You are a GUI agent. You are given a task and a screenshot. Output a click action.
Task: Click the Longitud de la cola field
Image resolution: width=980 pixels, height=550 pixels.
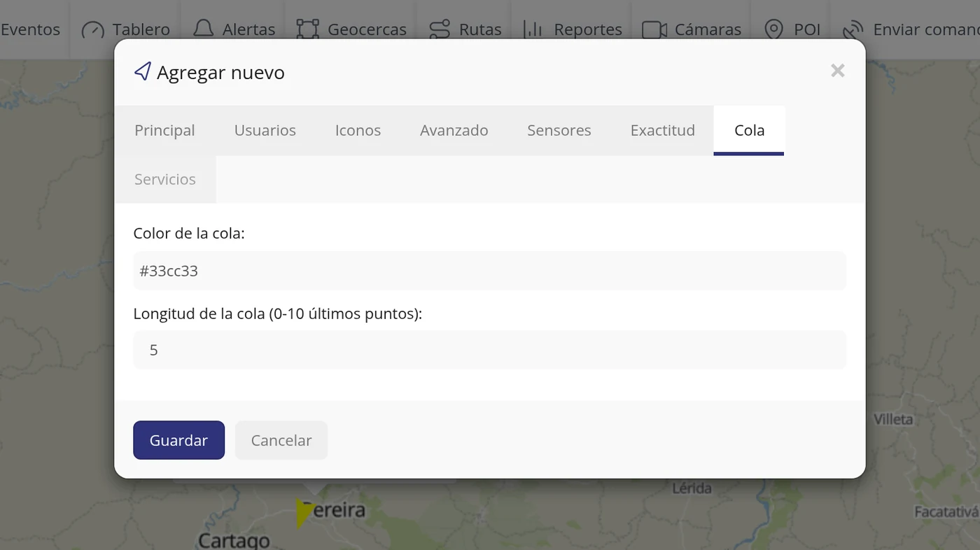pos(490,350)
